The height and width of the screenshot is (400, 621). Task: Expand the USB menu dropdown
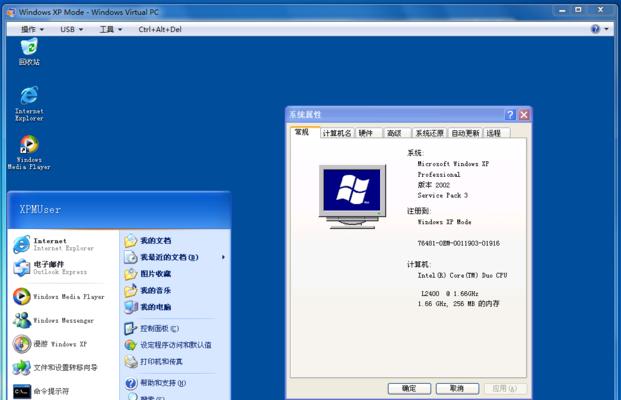point(72,29)
